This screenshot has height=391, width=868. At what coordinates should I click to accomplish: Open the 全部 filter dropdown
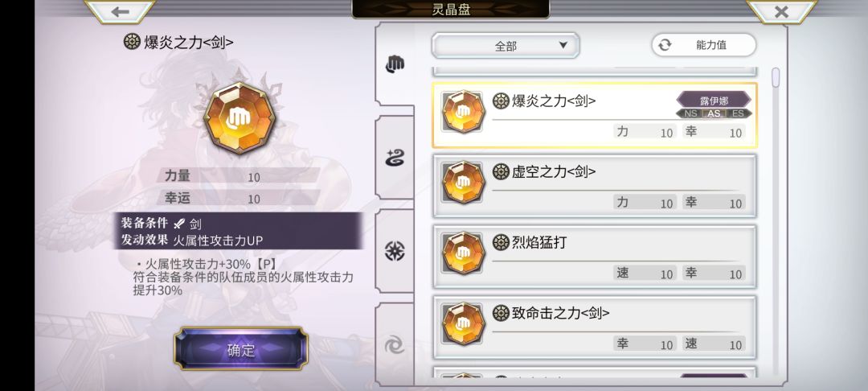tap(506, 45)
